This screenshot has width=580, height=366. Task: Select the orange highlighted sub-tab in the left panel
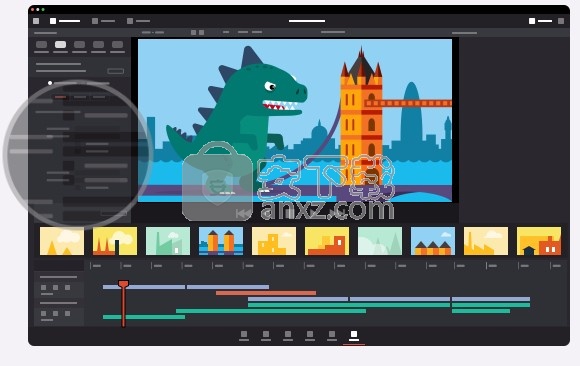60,97
